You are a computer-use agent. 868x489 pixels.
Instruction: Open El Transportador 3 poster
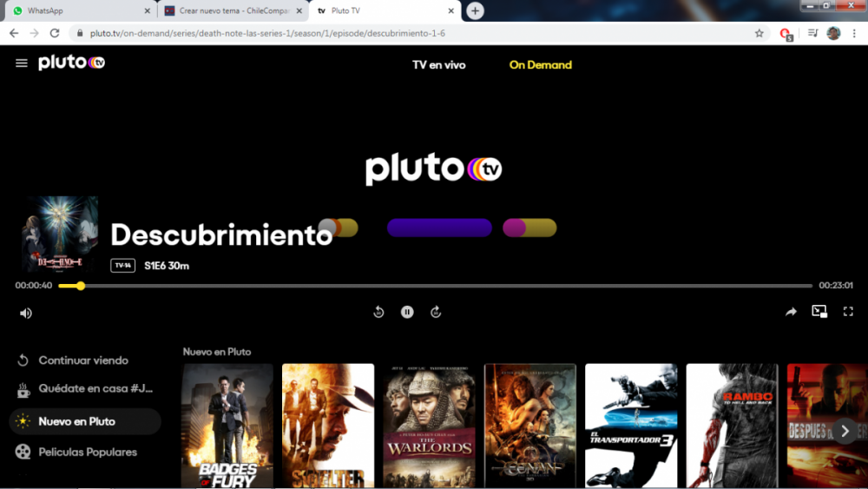point(631,426)
